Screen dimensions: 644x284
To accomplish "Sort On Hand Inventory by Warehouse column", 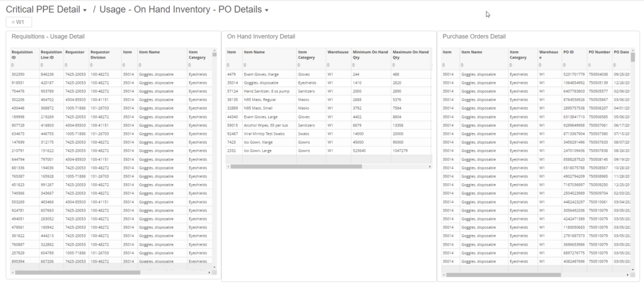I will [328, 65].
